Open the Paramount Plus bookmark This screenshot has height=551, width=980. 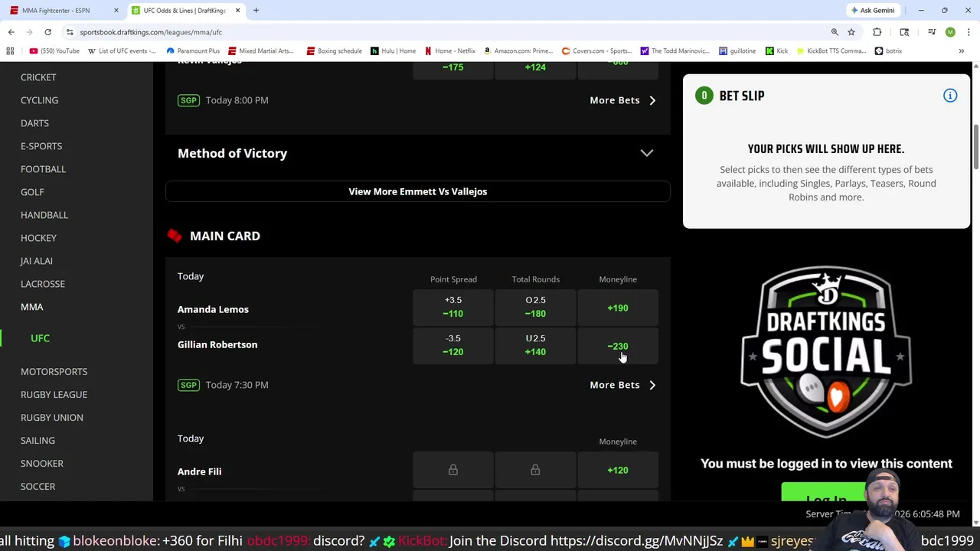click(x=193, y=51)
